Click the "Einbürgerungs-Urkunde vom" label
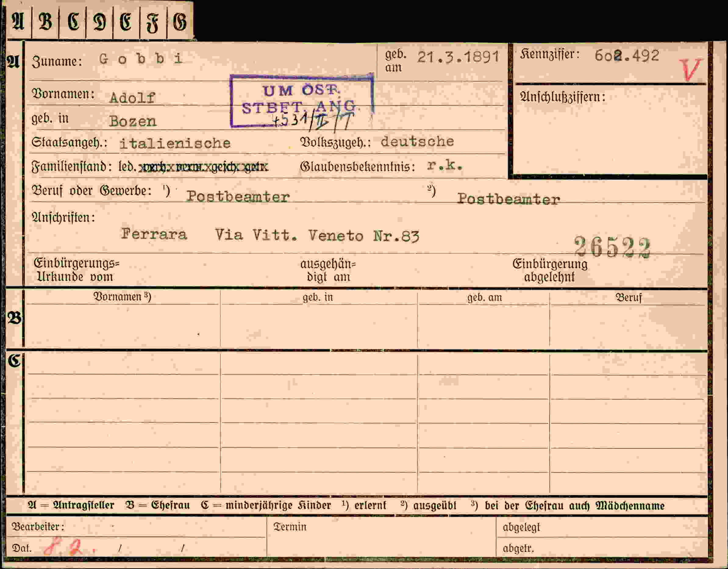 (x=76, y=270)
